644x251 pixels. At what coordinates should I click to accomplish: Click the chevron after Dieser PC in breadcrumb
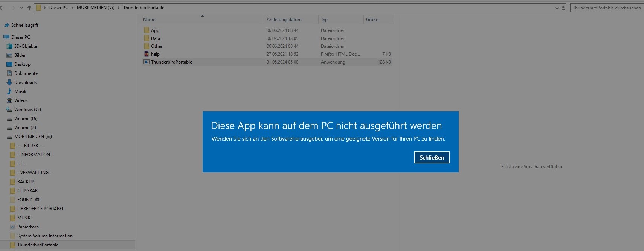point(73,8)
